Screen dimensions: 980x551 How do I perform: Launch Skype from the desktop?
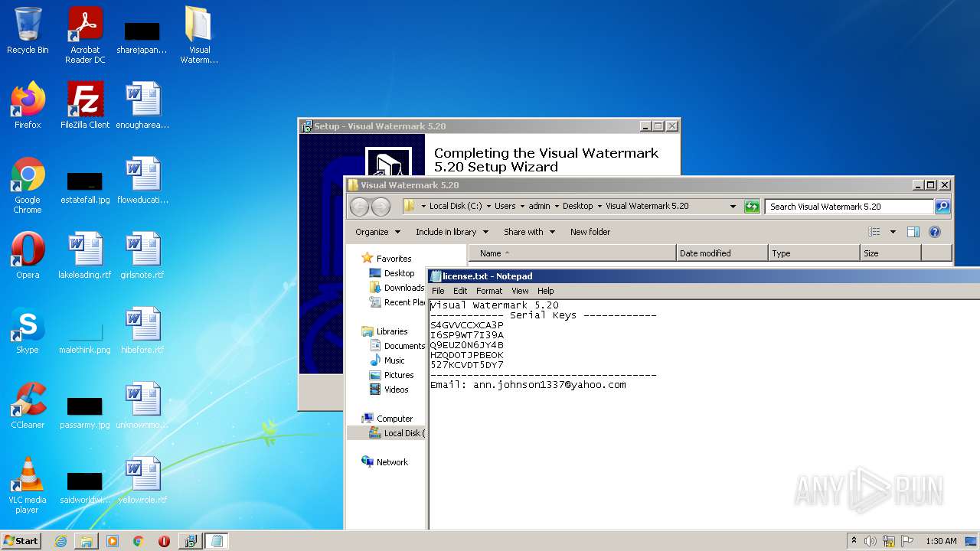[x=28, y=331]
